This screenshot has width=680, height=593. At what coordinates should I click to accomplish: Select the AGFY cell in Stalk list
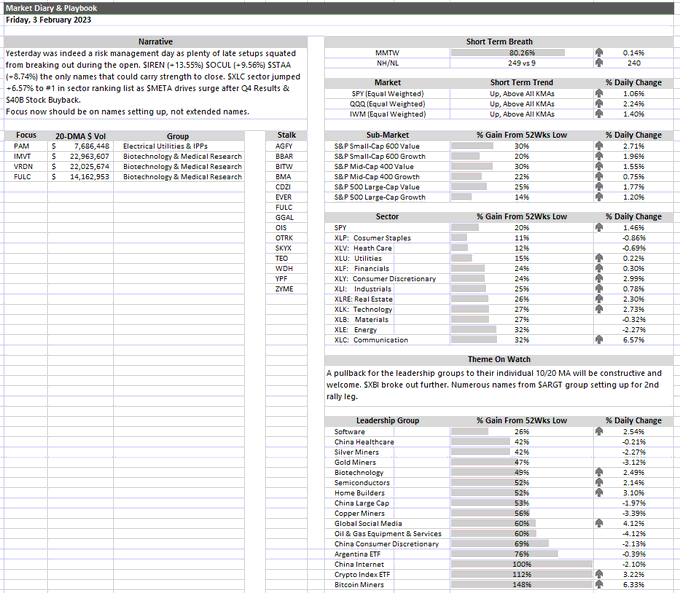pos(286,146)
